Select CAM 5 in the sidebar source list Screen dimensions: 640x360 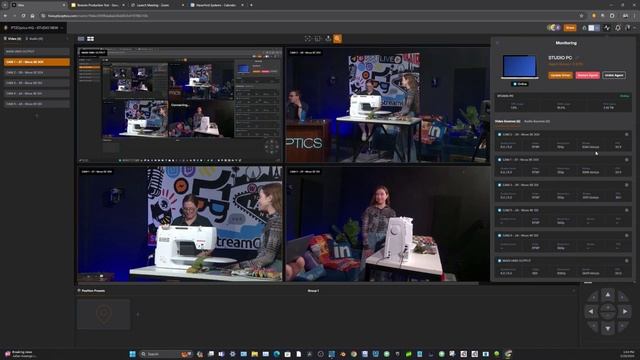point(37,104)
